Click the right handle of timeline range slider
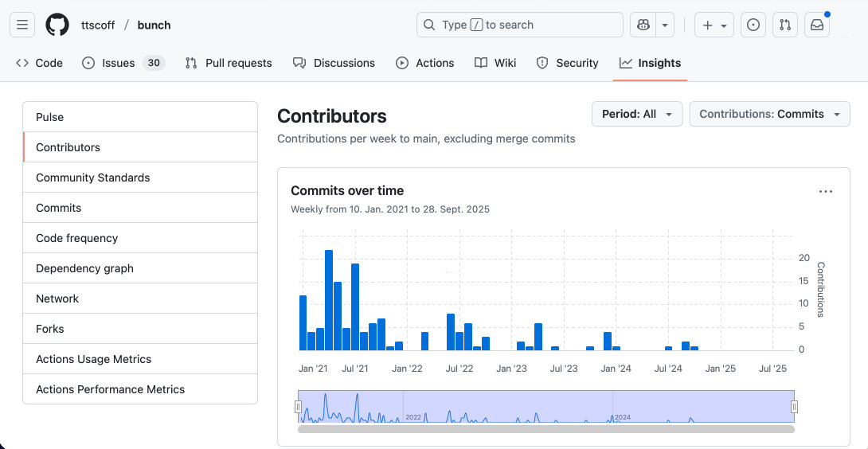The height and width of the screenshot is (449, 868). [794, 407]
